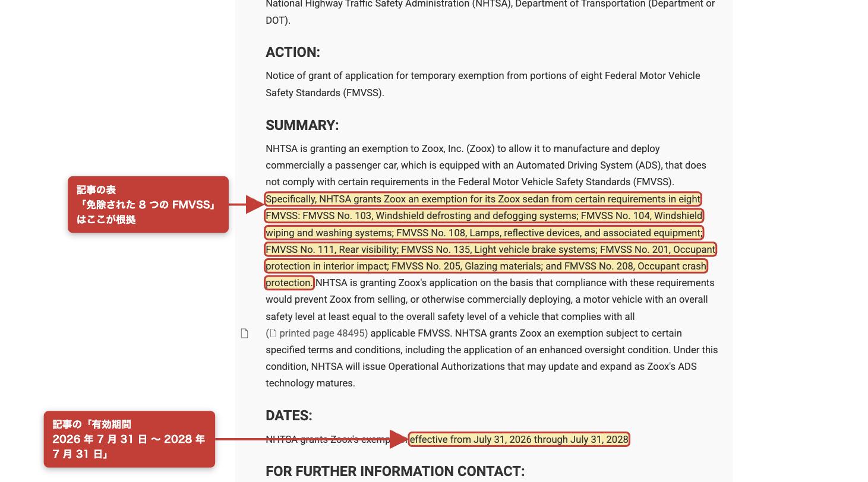
Task: Click the line starting "Notice of grant of application"
Action: [483, 75]
